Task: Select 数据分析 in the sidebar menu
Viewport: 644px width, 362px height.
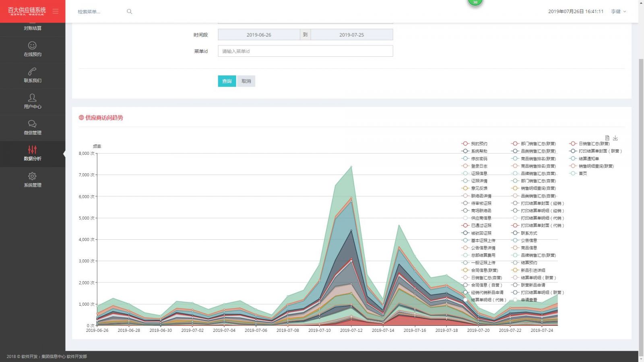Action: click(32, 154)
